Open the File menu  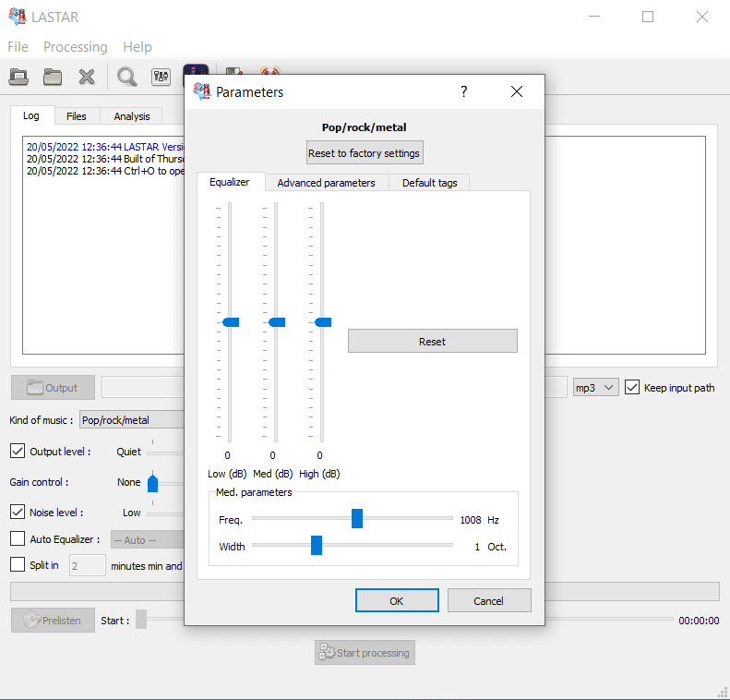(18, 47)
